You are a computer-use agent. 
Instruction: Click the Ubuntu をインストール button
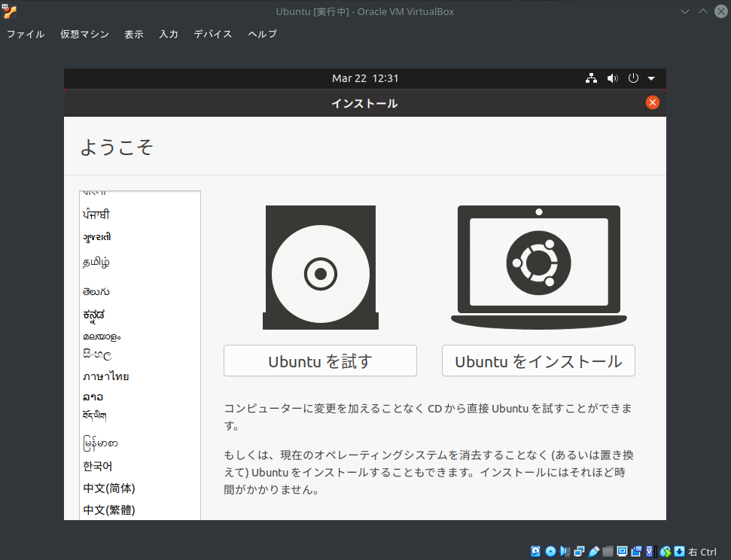point(538,361)
